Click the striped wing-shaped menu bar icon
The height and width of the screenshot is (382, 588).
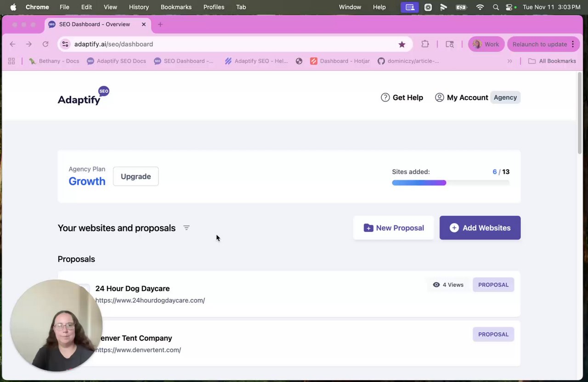(x=444, y=7)
